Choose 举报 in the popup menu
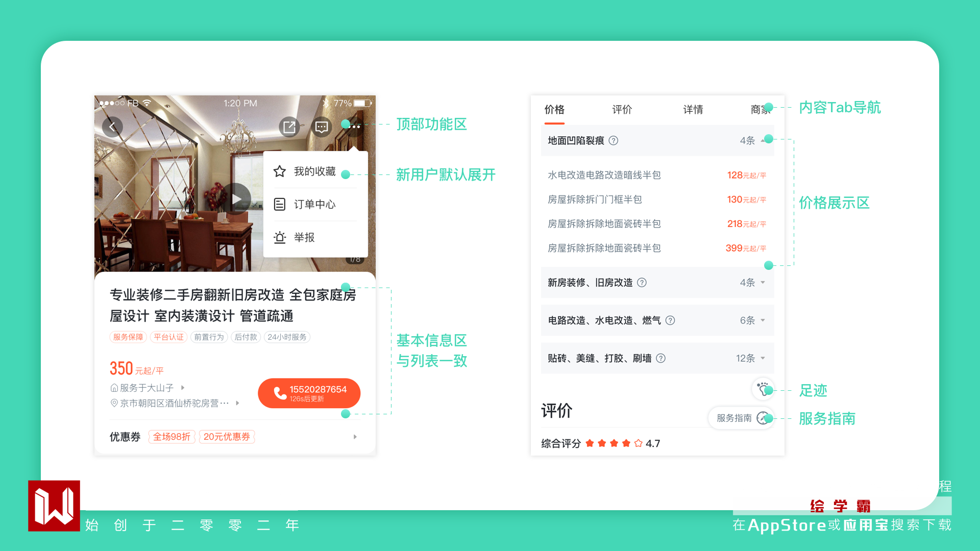The image size is (980, 551). [304, 237]
